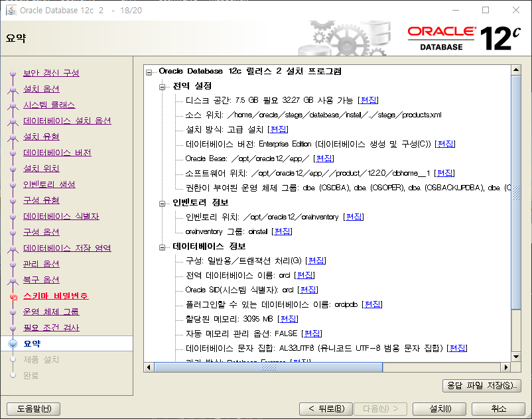Edit the 데이터베이스 문자 집합 AL32UTF8

click(x=457, y=348)
